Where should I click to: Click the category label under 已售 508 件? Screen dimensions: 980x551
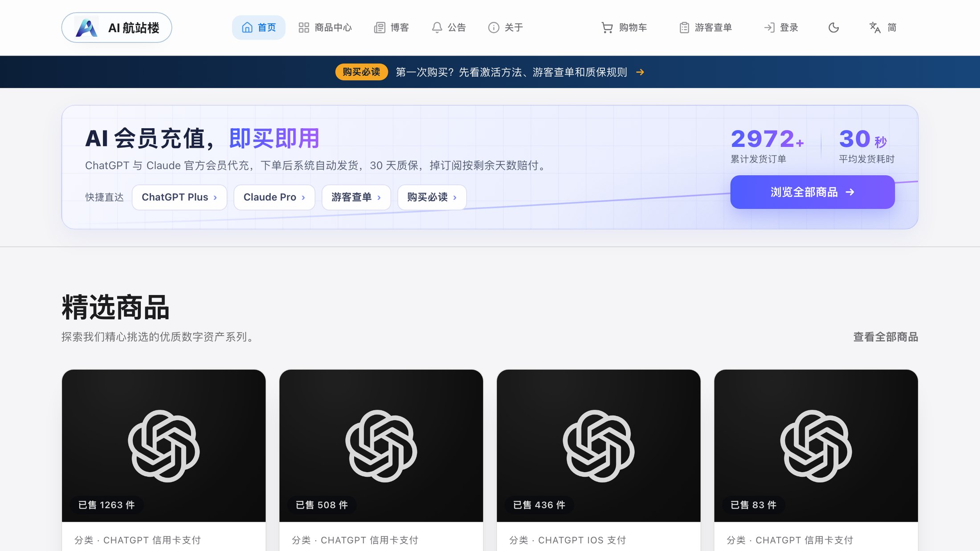point(355,540)
